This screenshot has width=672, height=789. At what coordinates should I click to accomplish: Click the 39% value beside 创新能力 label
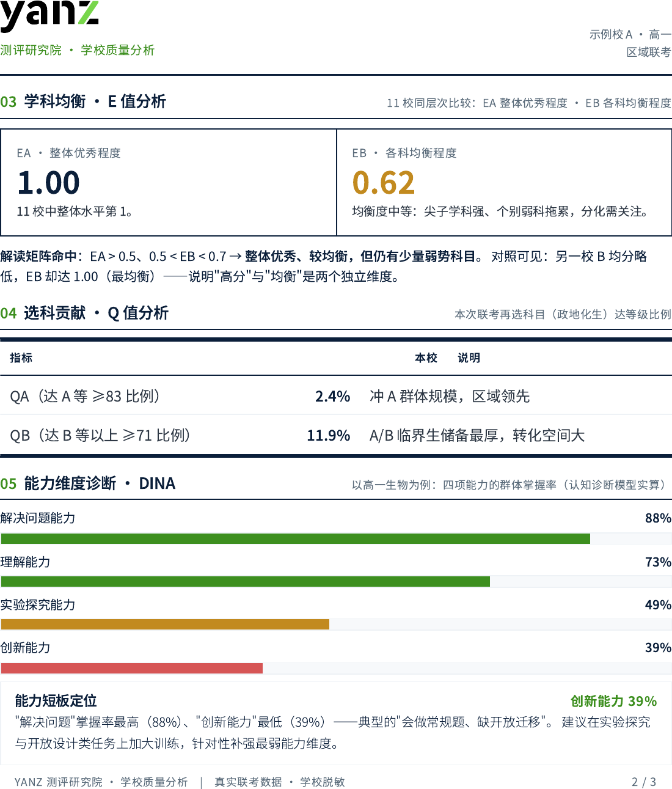click(658, 647)
